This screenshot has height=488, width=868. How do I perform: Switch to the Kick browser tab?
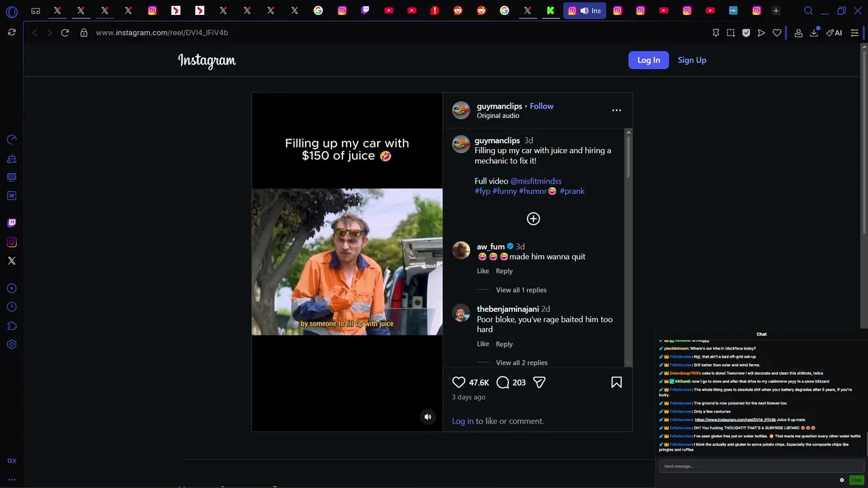(551, 11)
